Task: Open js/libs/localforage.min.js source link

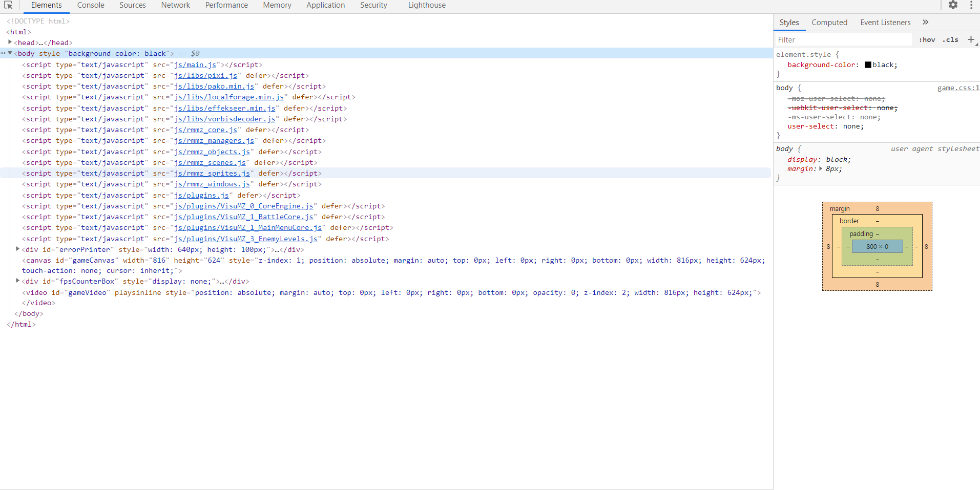Action: point(229,97)
